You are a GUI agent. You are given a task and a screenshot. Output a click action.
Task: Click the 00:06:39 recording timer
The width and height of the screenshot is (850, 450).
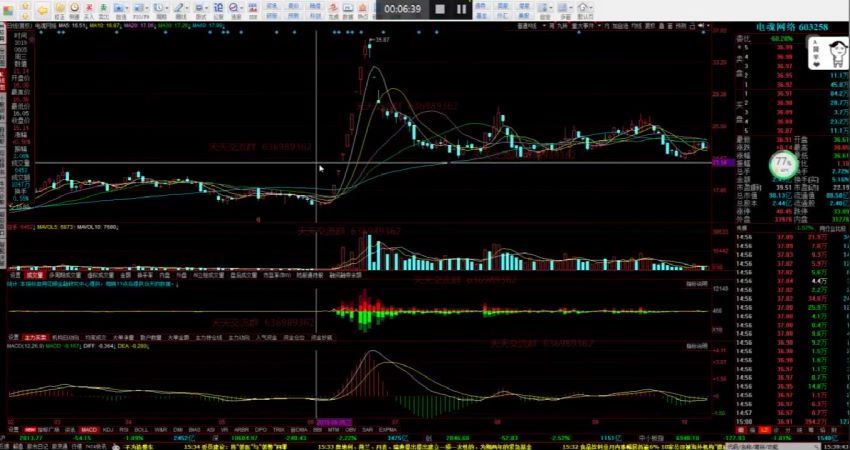pos(403,9)
